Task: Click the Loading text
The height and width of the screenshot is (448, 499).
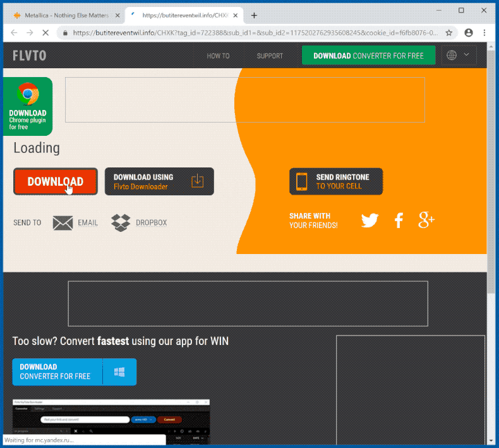Action: 37,148
